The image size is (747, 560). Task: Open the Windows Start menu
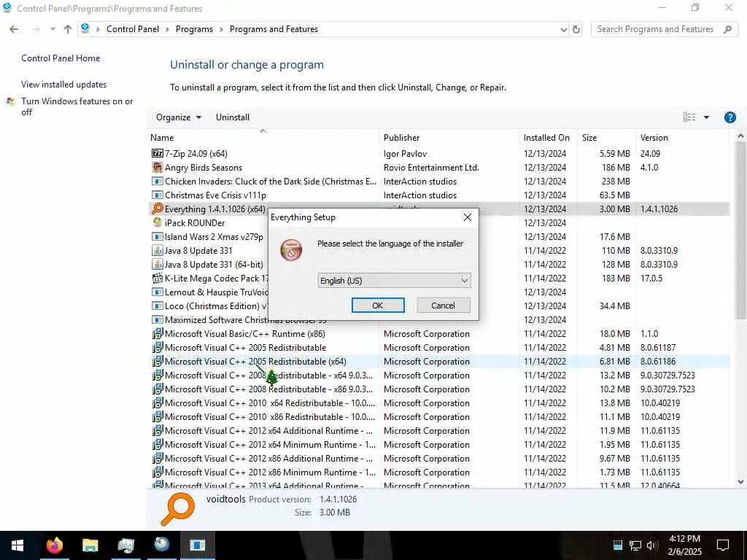[18, 545]
